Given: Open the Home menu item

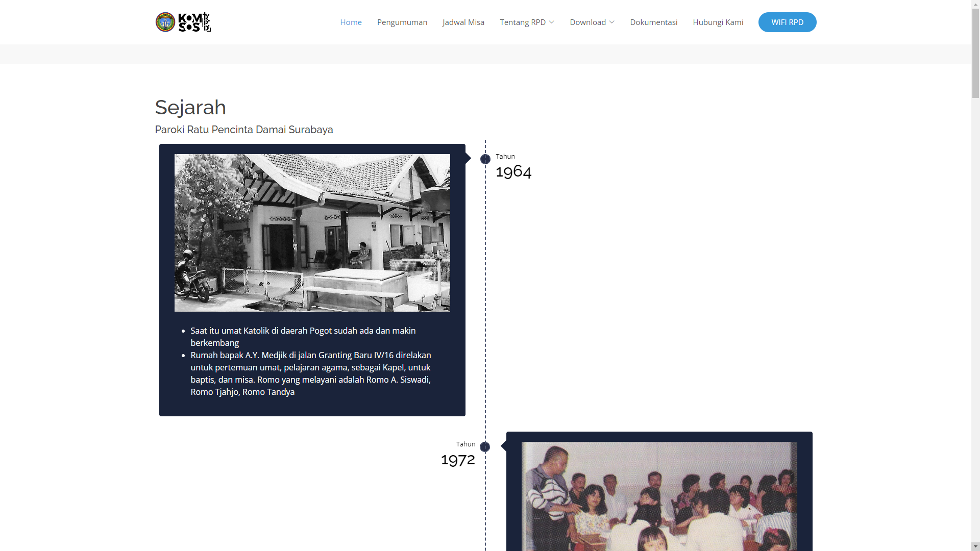Looking at the screenshot, I should pos(351,22).
